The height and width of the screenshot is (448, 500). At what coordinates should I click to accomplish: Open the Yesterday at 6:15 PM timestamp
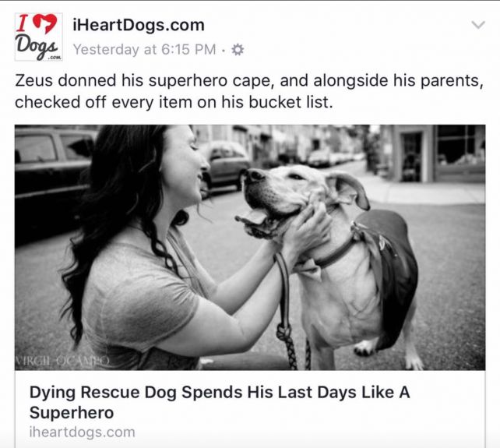(144, 49)
